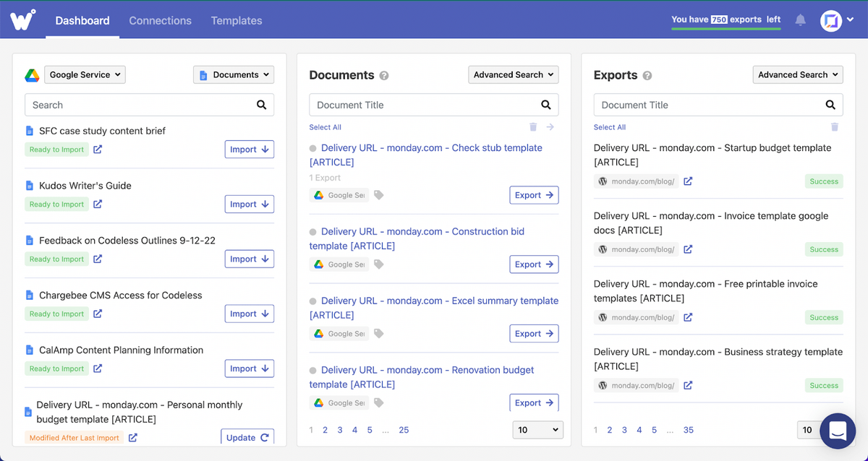Click help icon next to Exports heading
Image resolution: width=868 pixels, height=461 pixels.
[647, 75]
